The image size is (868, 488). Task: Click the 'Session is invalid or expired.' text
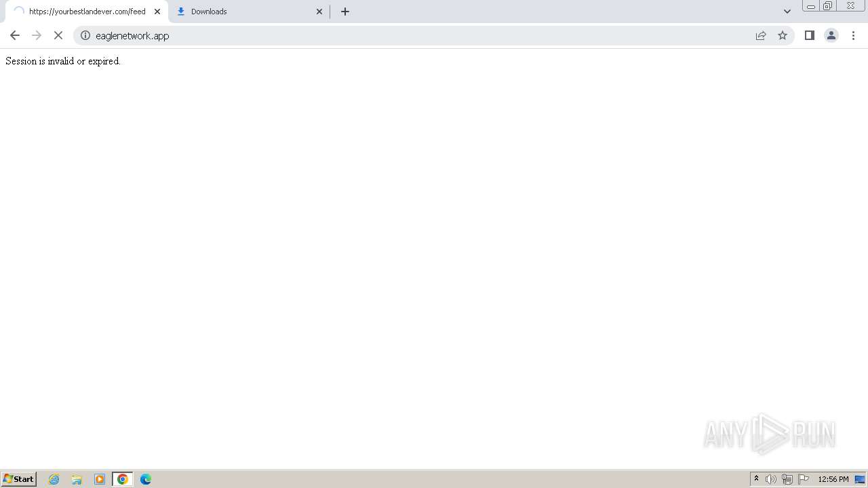pyautogui.click(x=63, y=61)
